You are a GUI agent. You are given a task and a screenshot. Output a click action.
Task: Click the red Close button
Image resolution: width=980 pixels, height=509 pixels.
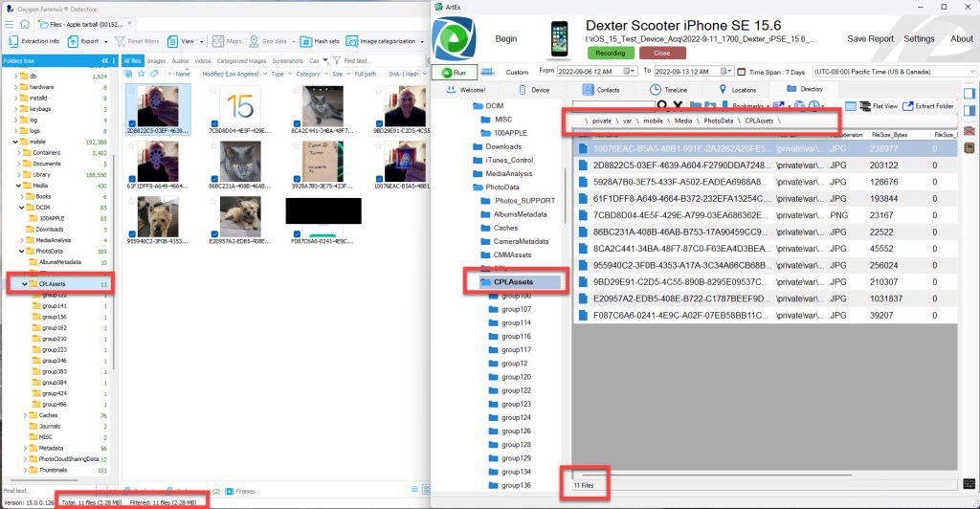(x=661, y=54)
